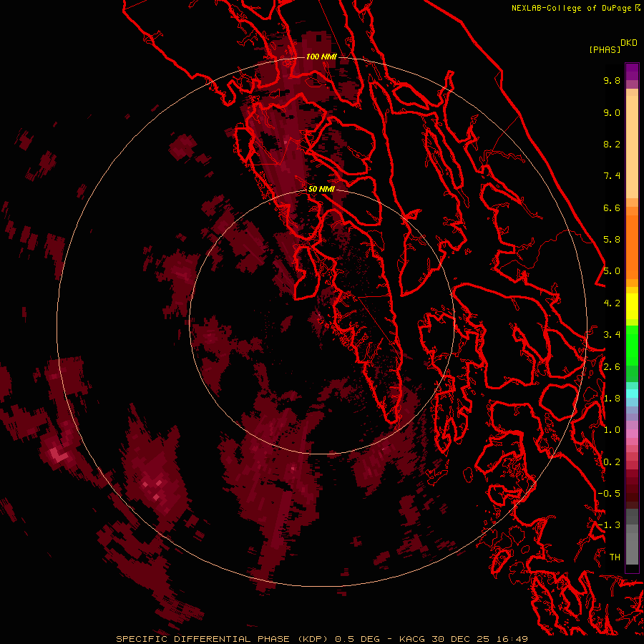644x644 pixels.
Task: Click the 30 DEC 25 date text
Action: click(x=462, y=639)
